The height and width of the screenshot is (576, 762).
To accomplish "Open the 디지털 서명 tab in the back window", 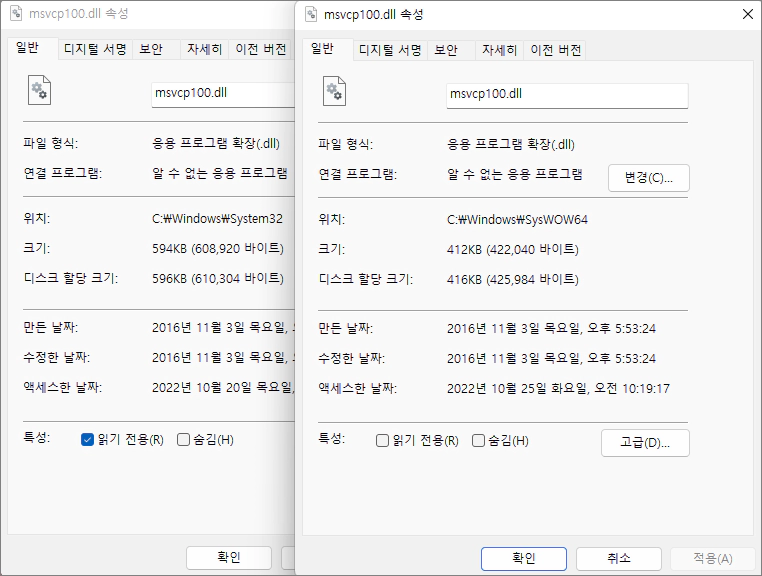I will point(95,49).
